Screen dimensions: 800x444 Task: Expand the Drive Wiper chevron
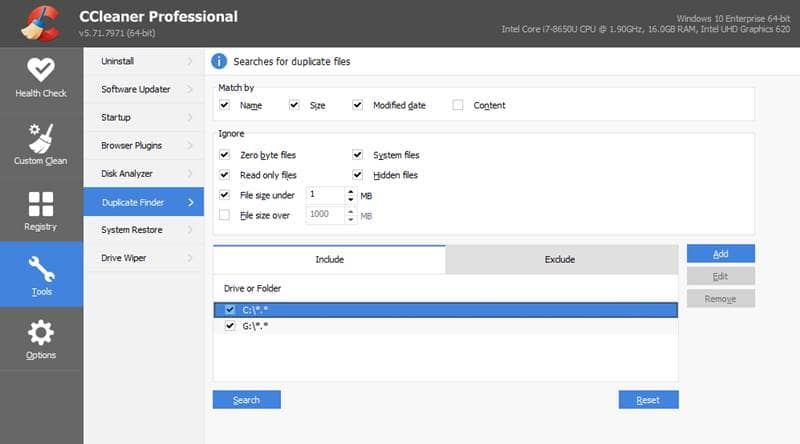click(190, 258)
